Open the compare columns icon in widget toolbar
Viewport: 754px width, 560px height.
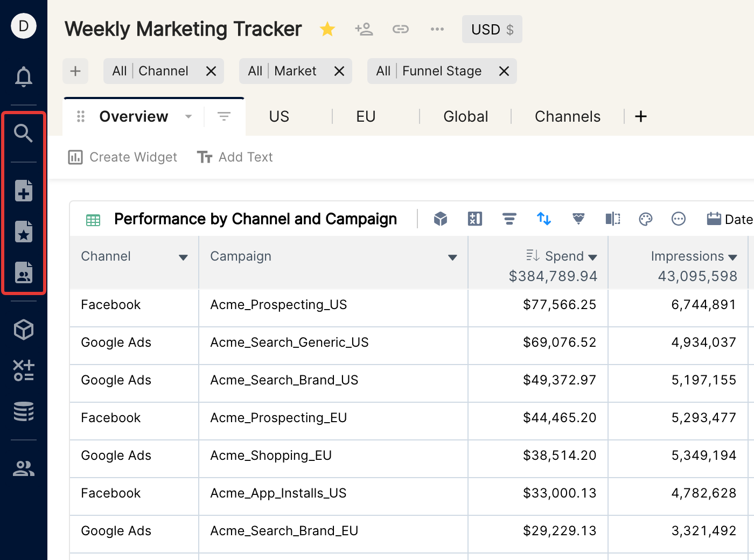pyautogui.click(x=613, y=219)
